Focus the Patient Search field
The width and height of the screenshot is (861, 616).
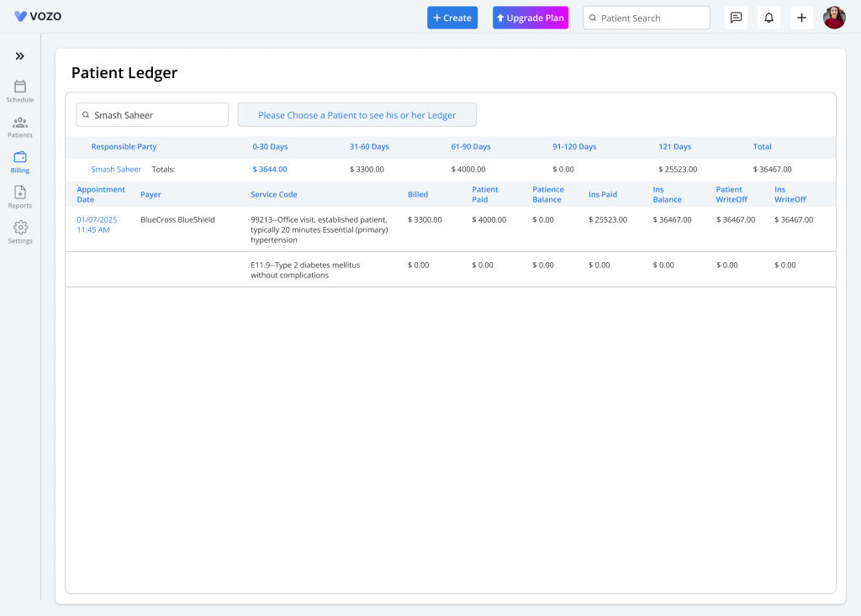pos(647,18)
